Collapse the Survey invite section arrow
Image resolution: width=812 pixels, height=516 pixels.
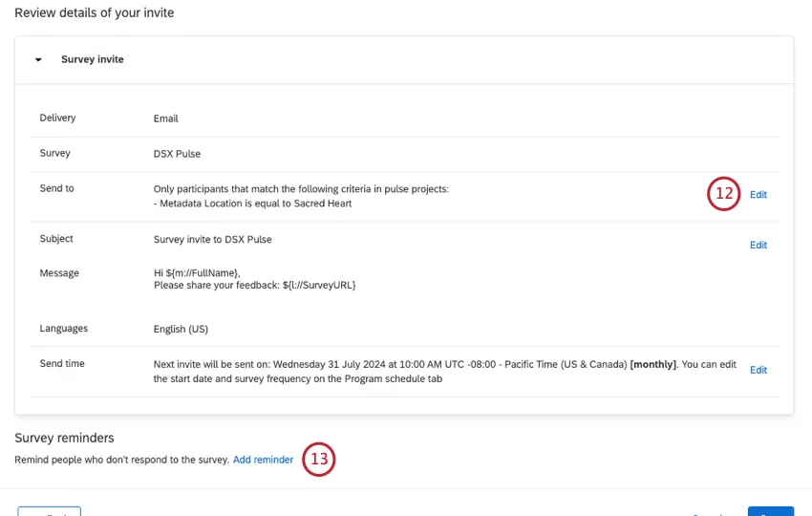[38, 59]
